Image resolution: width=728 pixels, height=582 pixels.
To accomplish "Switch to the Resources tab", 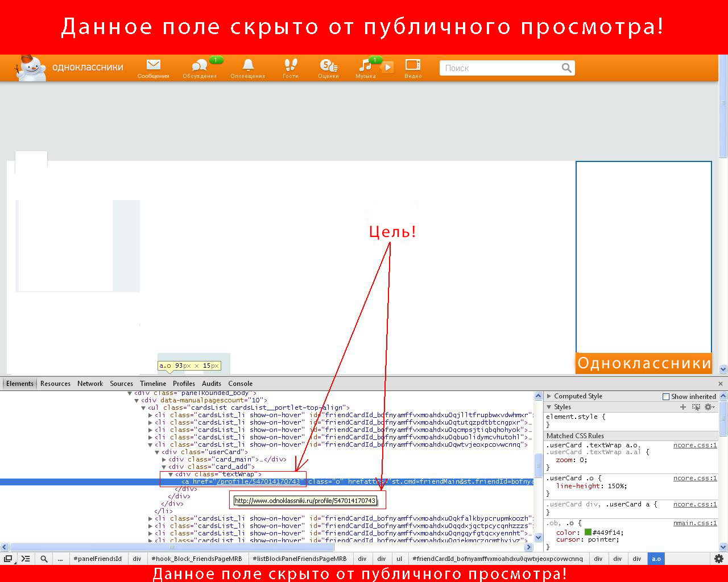I will [x=55, y=384].
